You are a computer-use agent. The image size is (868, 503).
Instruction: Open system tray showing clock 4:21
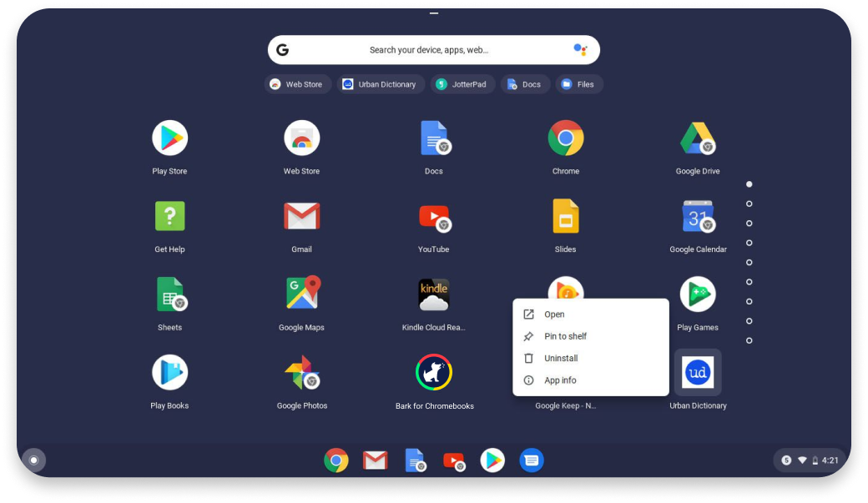point(810,460)
